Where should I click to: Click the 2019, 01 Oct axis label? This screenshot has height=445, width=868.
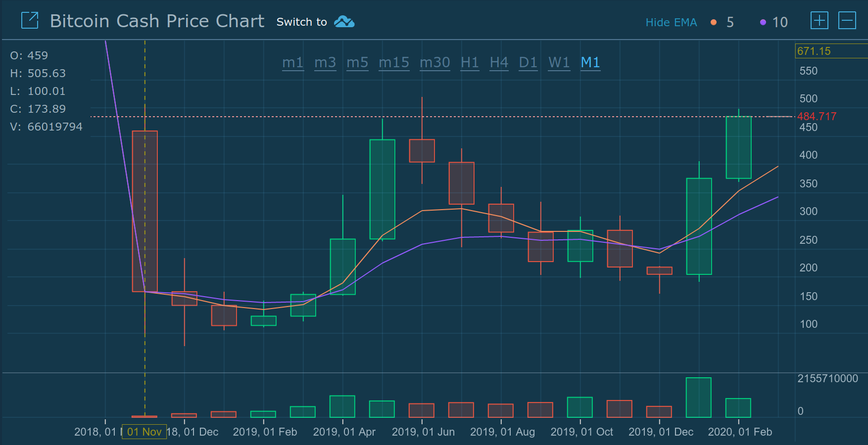pos(581,432)
